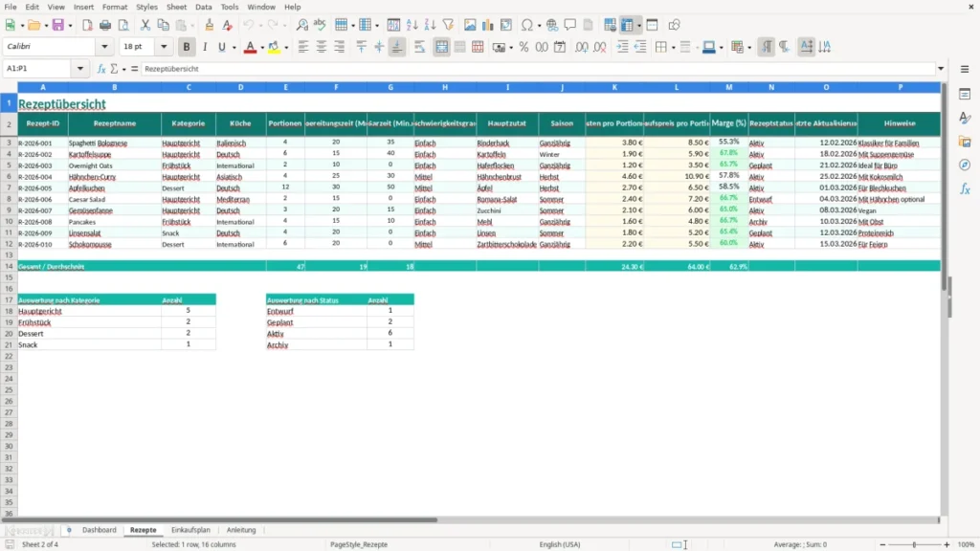Image resolution: width=980 pixels, height=551 pixels.
Task: Apply font color red swatch
Action: click(250, 47)
